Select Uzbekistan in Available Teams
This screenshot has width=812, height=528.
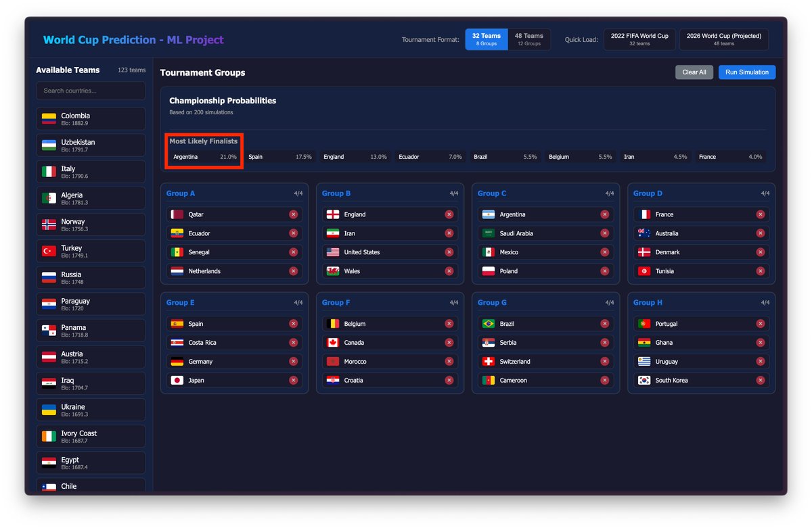tap(91, 145)
